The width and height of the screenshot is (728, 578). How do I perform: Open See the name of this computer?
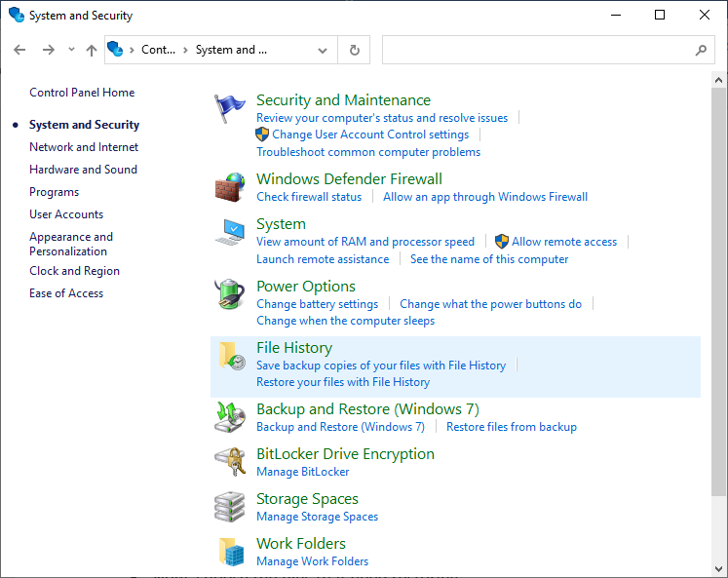pos(489,259)
